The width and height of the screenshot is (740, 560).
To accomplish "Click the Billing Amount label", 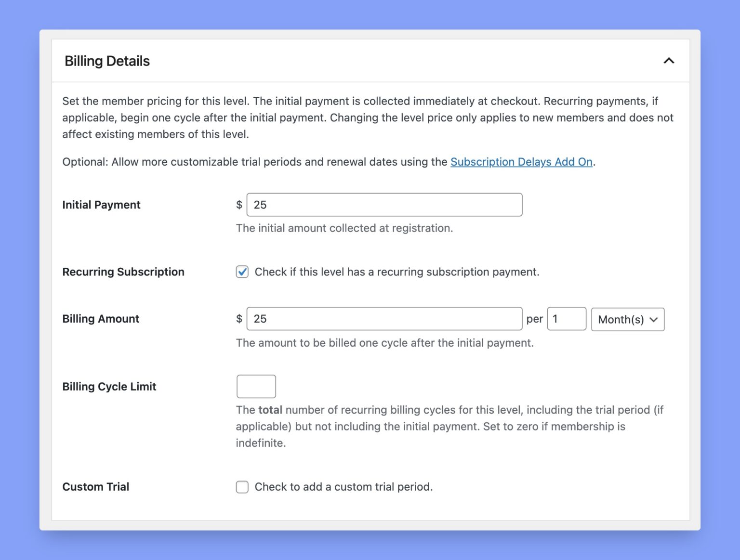I will (100, 318).
